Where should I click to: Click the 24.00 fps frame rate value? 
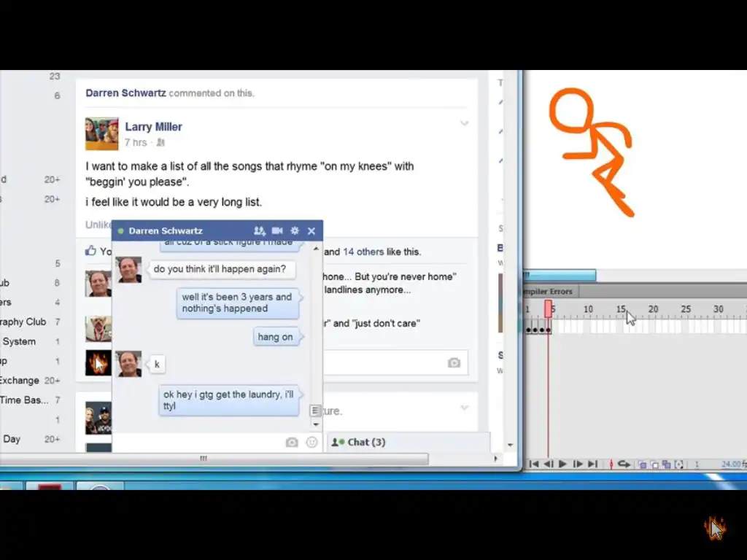tap(731, 464)
